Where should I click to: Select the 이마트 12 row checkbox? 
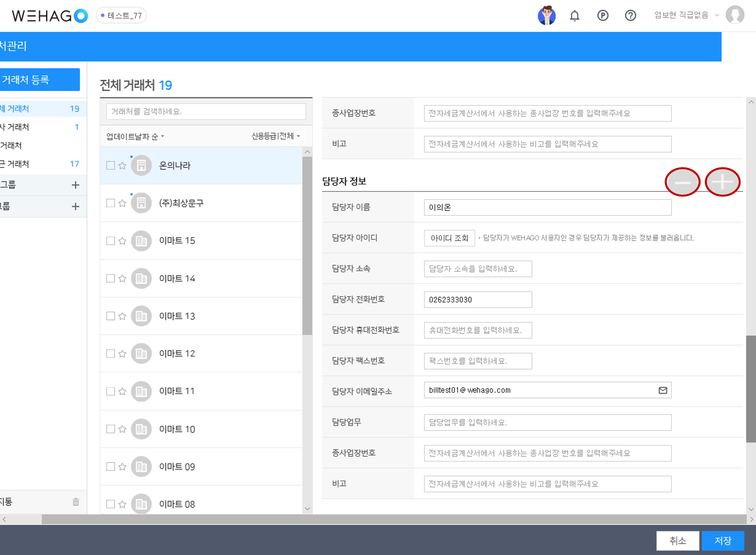coord(111,354)
